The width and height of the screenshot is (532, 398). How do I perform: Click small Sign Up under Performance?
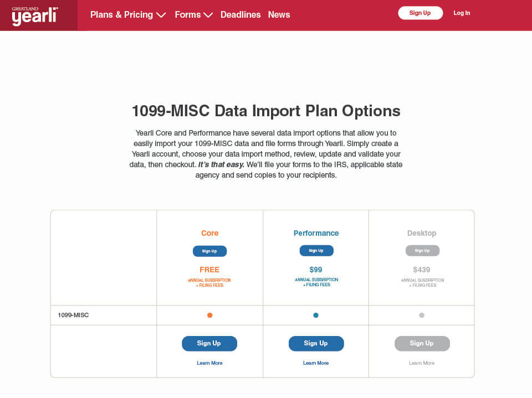click(x=316, y=251)
